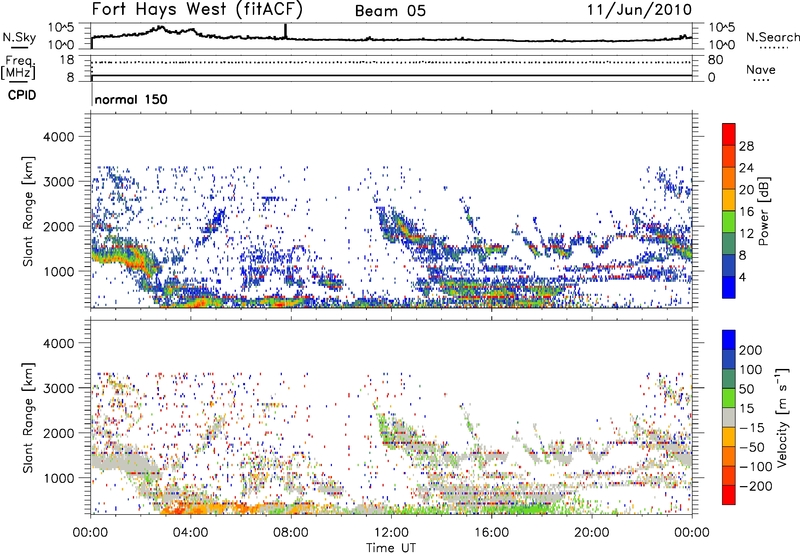This screenshot has height=554, width=800.
Task: Select the "-15" velocity colorbar label
Action: [x=751, y=428]
